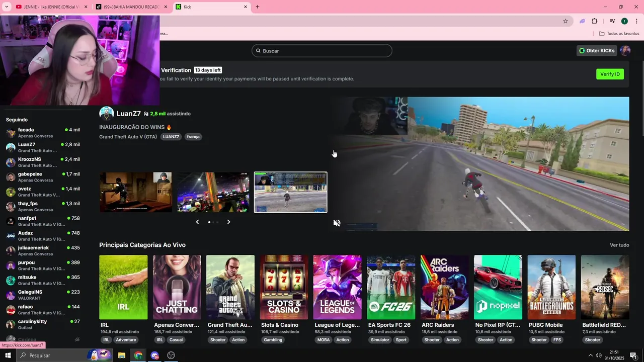Open PUBG Mobile category card
The height and width of the screenshot is (362, 644).
pos(551,287)
